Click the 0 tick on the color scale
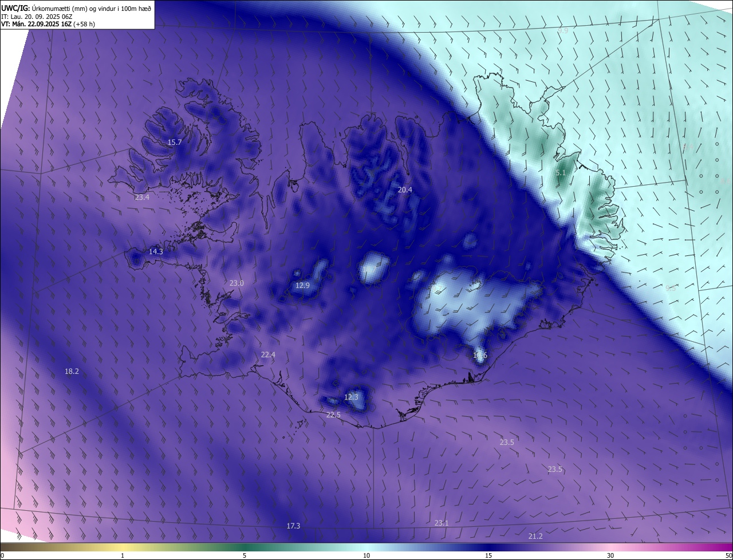The width and height of the screenshot is (733, 560). (x=2, y=555)
